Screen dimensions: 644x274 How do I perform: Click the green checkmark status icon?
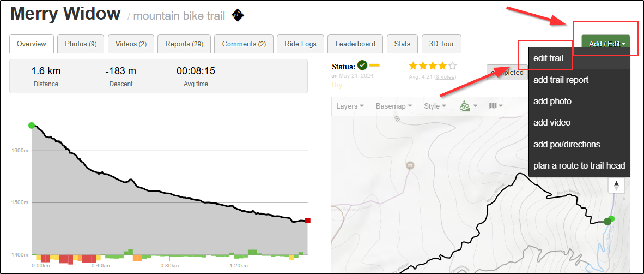point(362,65)
